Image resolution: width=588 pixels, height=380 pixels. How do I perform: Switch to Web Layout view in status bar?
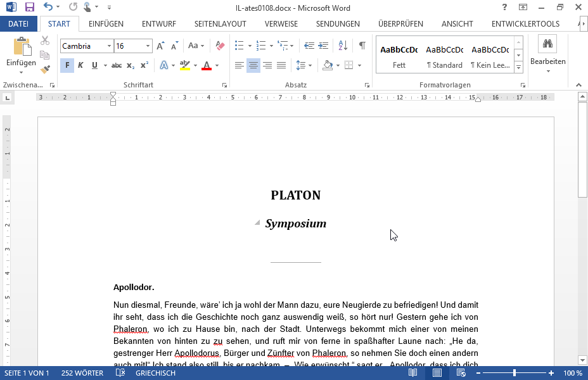click(461, 373)
